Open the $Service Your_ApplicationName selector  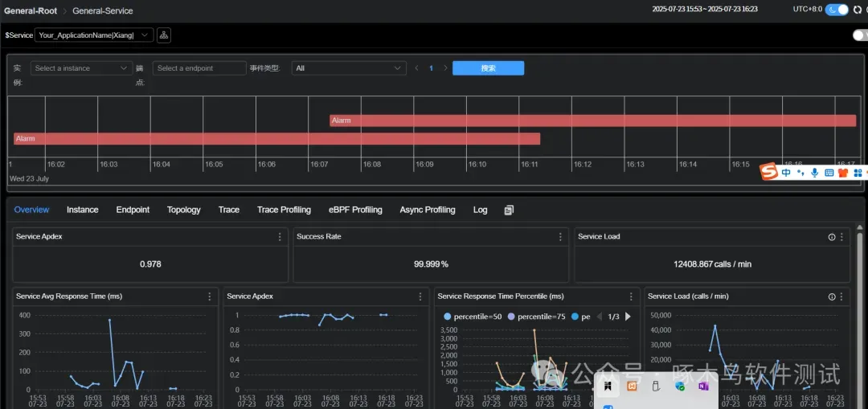[x=94, y=35]
